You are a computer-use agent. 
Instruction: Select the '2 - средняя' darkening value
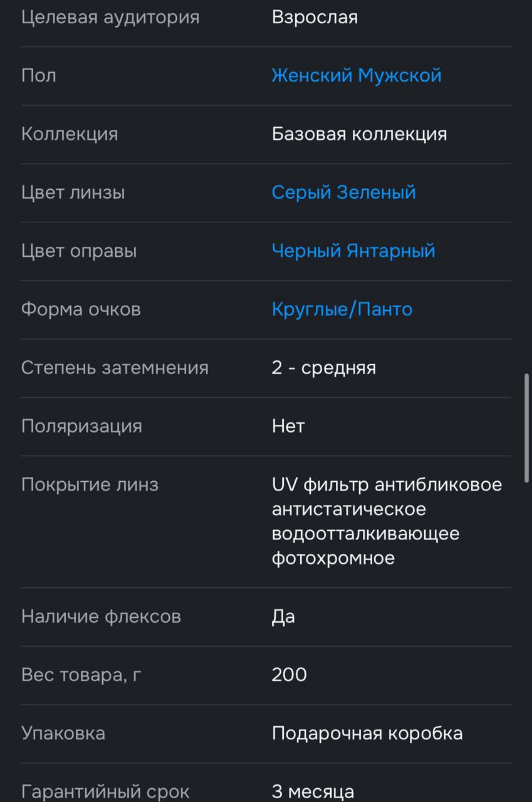324,368
